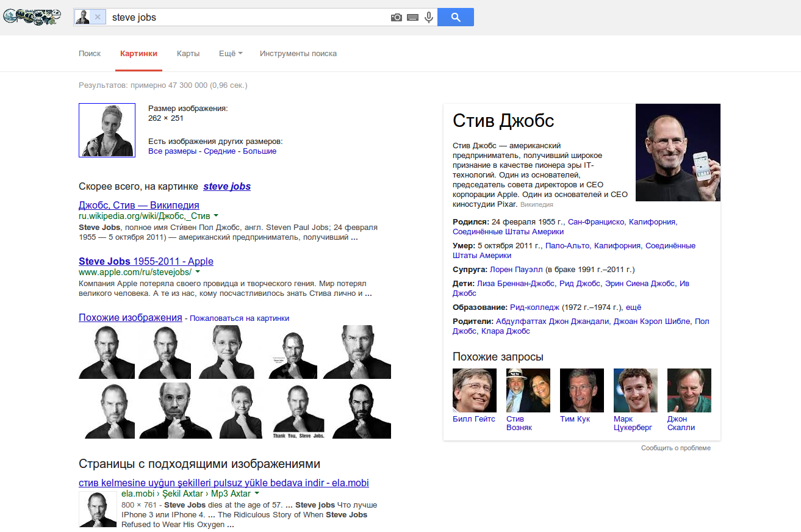Image resolution: width=801 pixels, height=532 pixels.
Task: Follow the steve jobs best guess link
Action: coord(227,187)
